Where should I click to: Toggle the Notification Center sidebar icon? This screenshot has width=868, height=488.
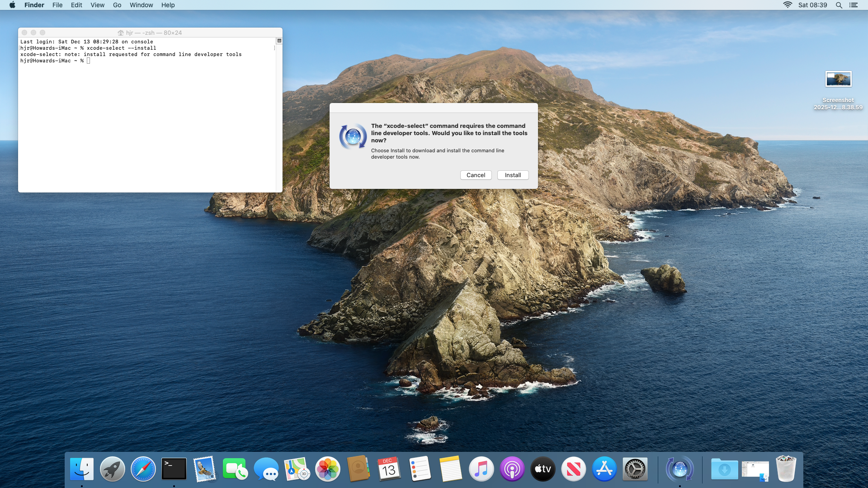854,5
